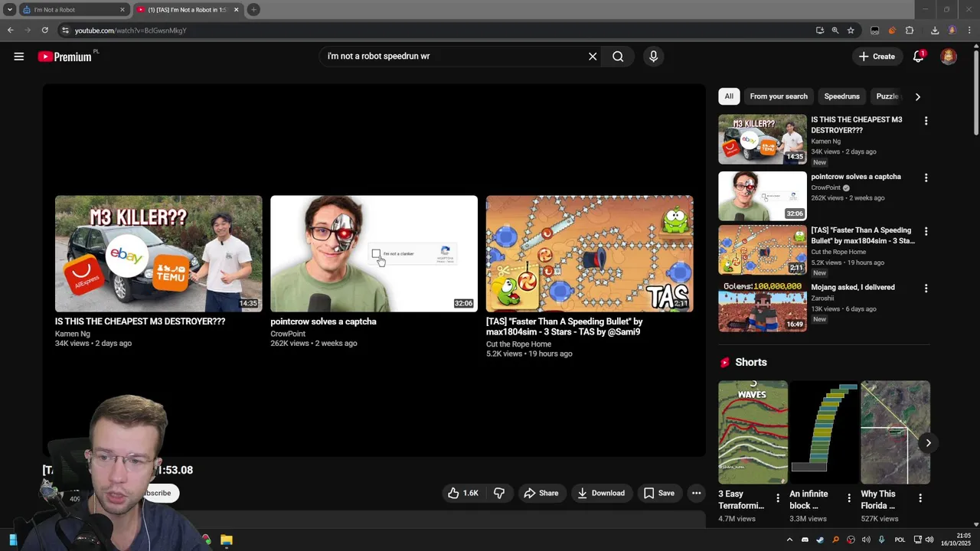Screen dimensions: 980x551
Task: Start voice search with the microphone
Action: pyautogui.click(x=653, y=57)
